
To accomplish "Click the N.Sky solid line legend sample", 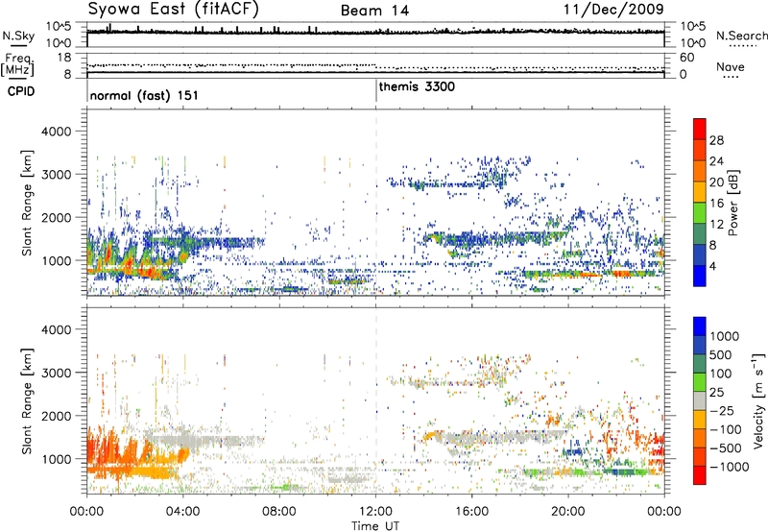I will pos(18,45).
